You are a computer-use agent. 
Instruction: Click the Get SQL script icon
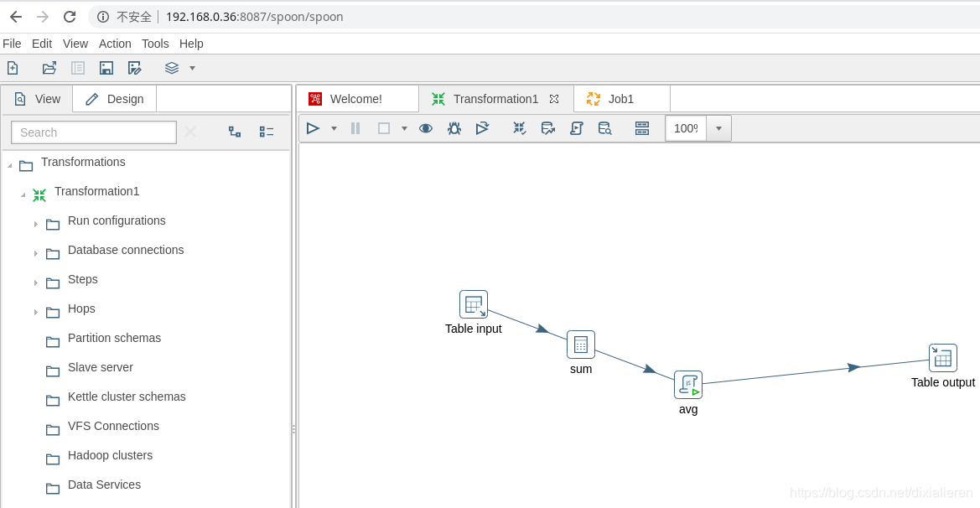(x=576, y=128)
